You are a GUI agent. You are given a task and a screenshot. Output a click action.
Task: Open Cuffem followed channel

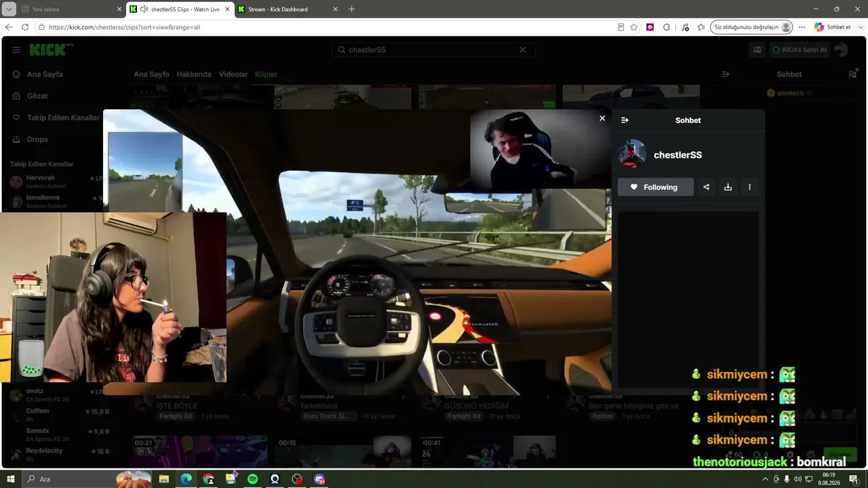tap(60, 414)
